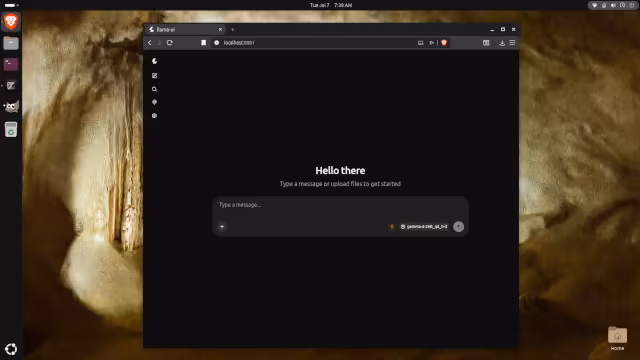Click the round send message button

click(x=458, y=227)
